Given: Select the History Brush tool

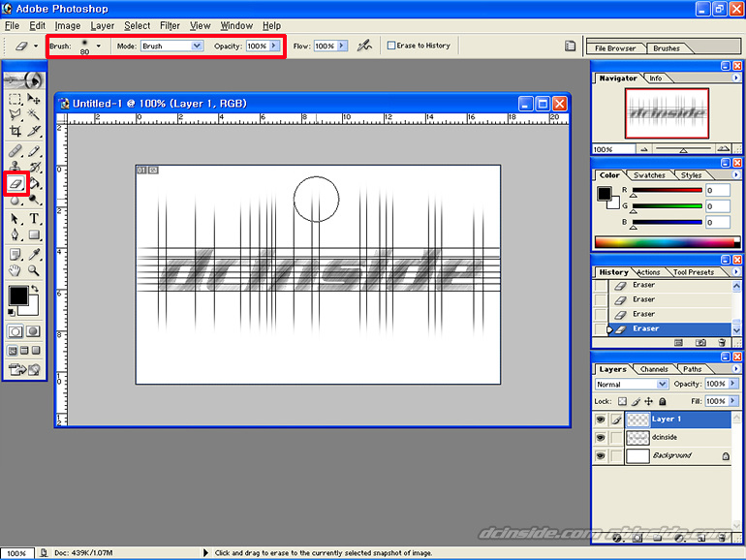Looking at the screenshot, I should click(x=34, y=167).
